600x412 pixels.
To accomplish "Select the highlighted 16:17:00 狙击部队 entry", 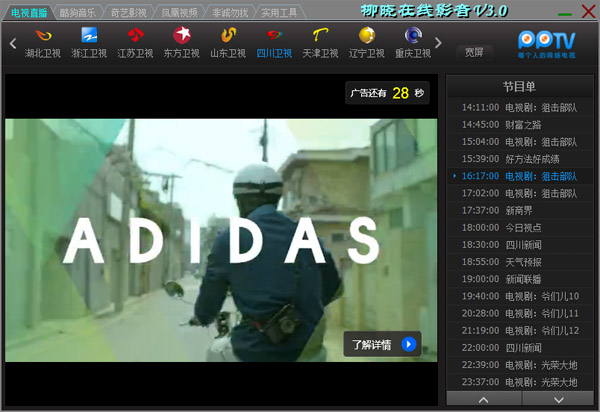I will [x=520, y=176].
